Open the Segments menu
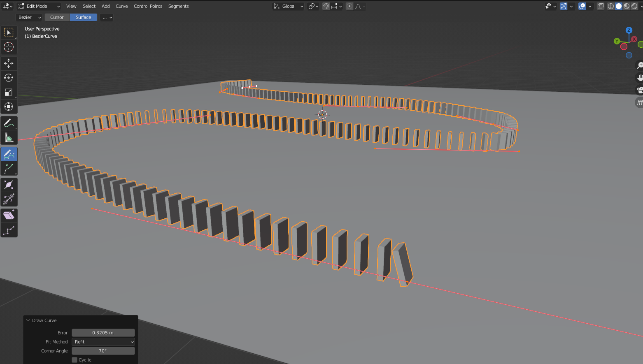This screenshot has height=364, width=643. coord(178,6)
